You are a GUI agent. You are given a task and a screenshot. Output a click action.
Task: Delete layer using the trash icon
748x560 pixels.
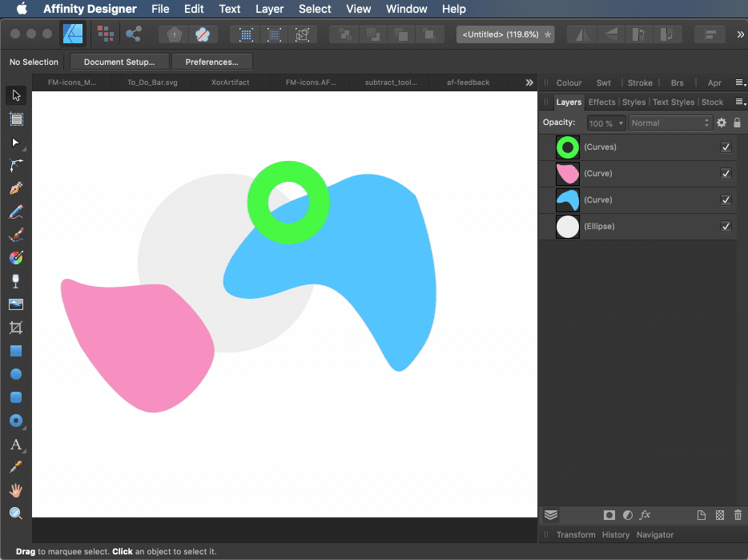click(x=738, y=515)
